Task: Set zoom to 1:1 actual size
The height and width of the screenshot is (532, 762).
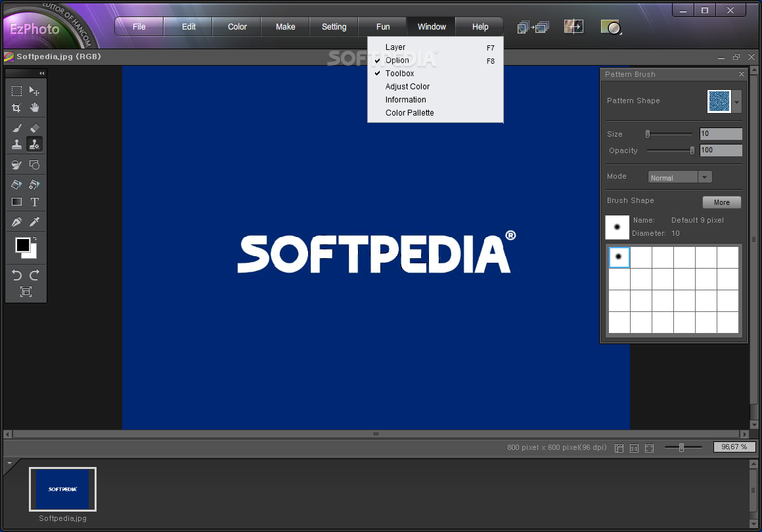Action: pyautogui.click(x=634, y=448)
